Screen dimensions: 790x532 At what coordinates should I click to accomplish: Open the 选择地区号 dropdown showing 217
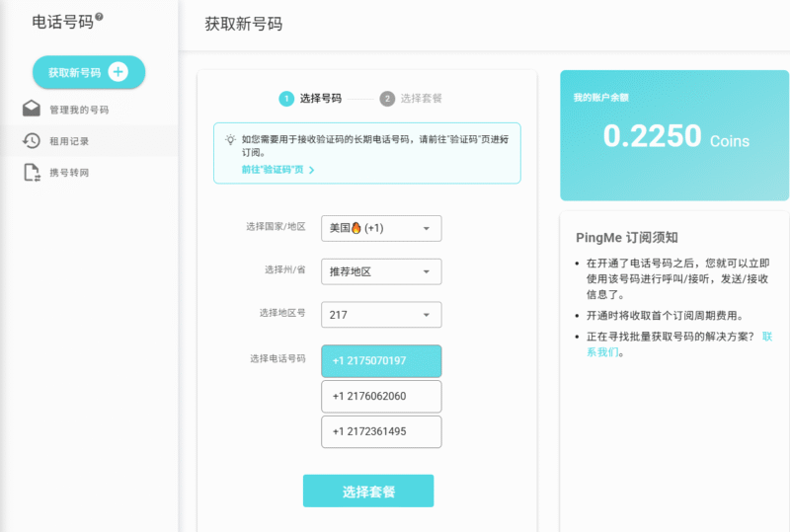click(381, 315)
